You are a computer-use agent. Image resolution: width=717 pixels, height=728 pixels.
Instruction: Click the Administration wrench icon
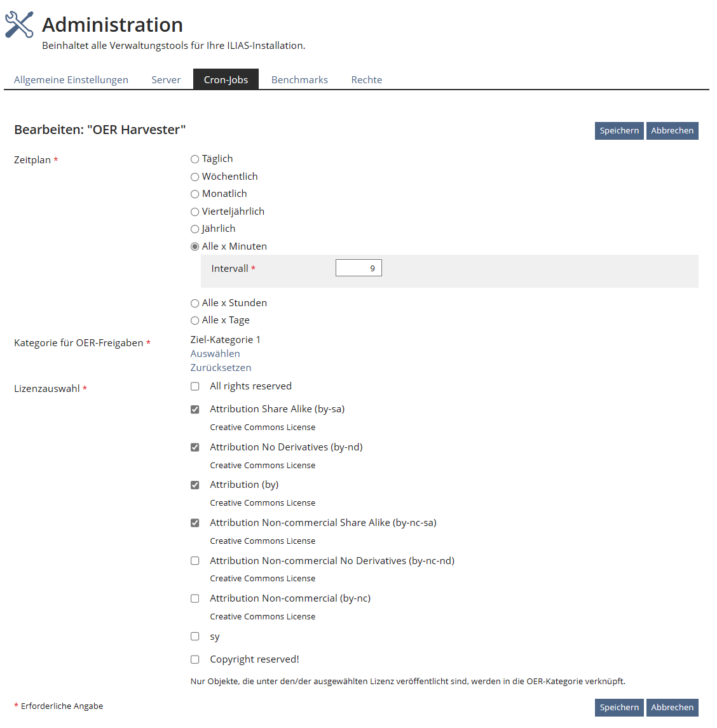19,25
